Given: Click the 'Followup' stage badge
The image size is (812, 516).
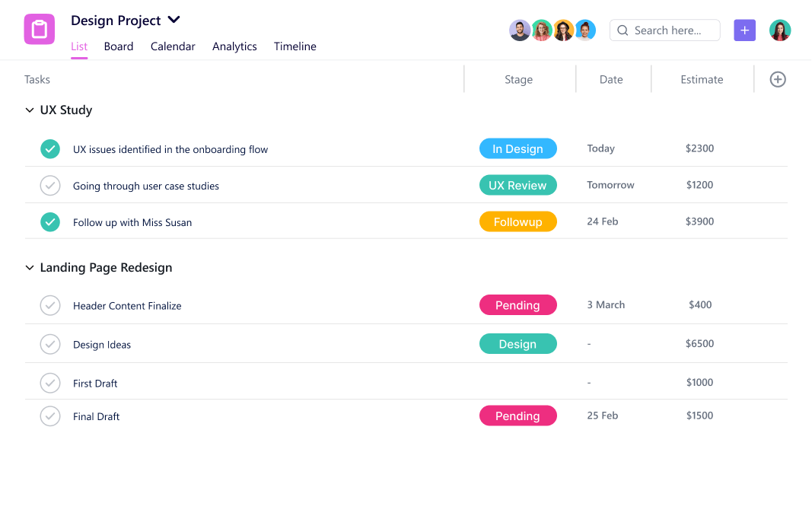Looking at the screenshot, I should [518, 221].
